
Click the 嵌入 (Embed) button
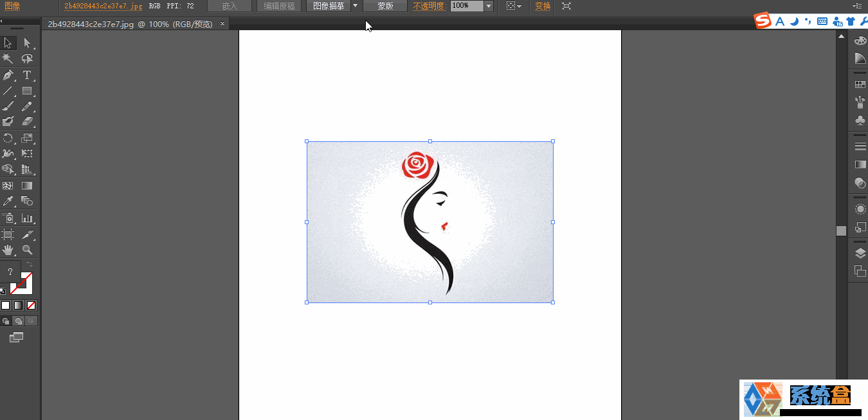(x=230, y=6)
